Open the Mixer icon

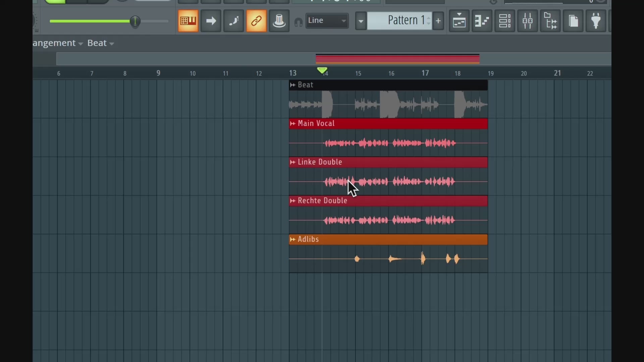pyautogui.click(x=528, y=21)
